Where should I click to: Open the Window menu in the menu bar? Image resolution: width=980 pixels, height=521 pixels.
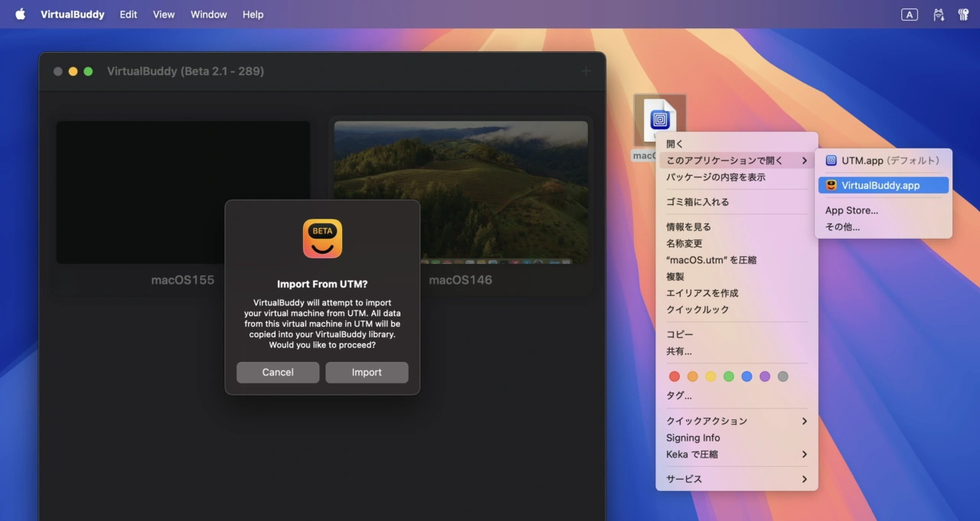coord(208,15)
